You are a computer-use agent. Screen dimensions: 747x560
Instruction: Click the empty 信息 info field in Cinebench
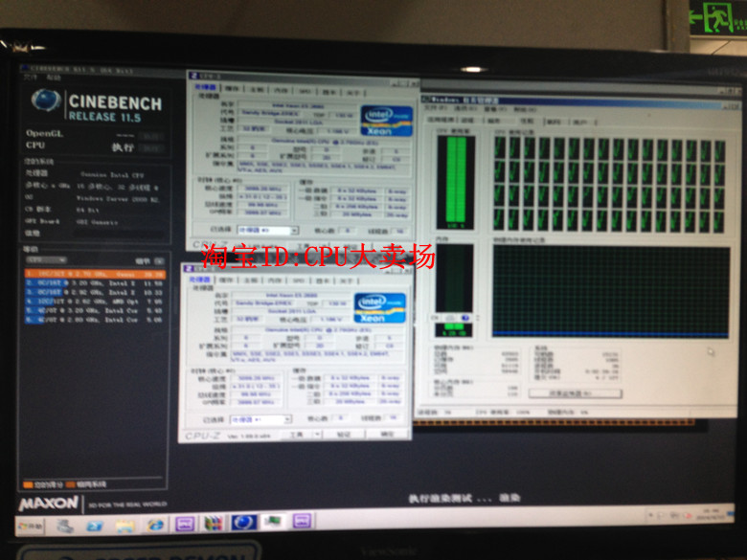pos(119,234)
